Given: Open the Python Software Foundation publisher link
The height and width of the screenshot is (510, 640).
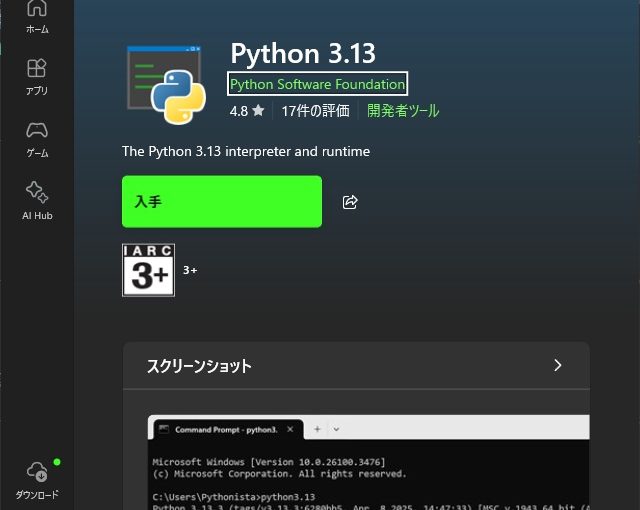Looking at the screenshot, I should tap(317, 84).
